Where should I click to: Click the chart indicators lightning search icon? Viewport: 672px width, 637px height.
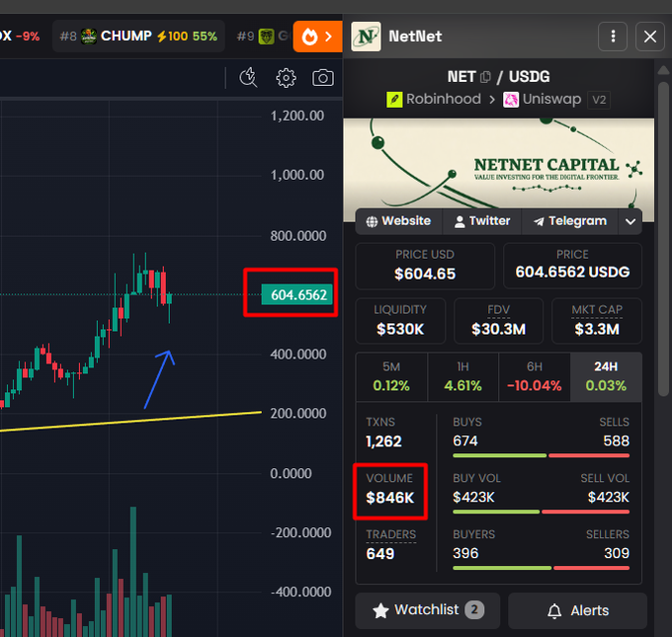[248, 78]
